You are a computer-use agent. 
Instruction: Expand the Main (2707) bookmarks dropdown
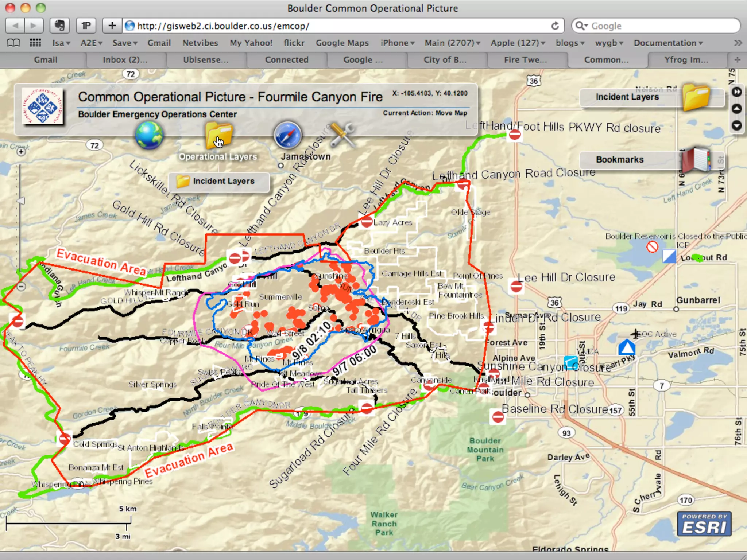point(452,43)
